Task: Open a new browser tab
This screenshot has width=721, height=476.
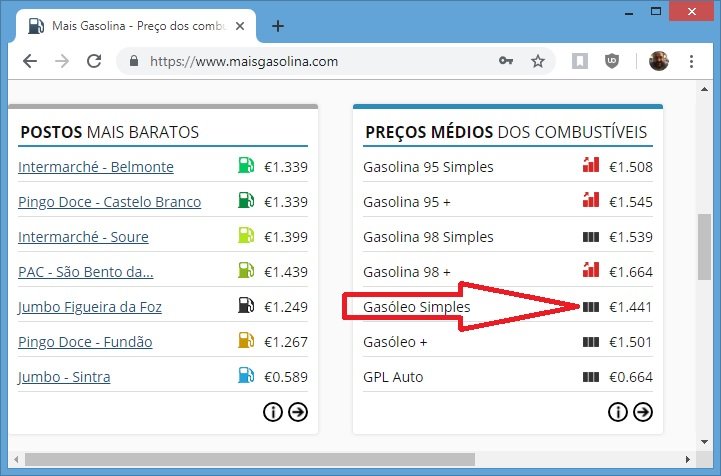Action: tap(278, 26)
